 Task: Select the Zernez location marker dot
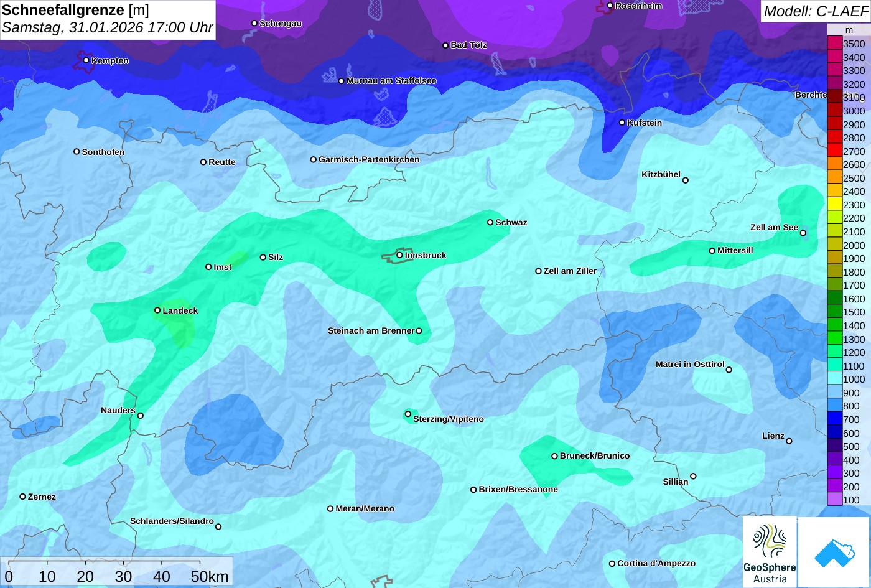[23, 497]
